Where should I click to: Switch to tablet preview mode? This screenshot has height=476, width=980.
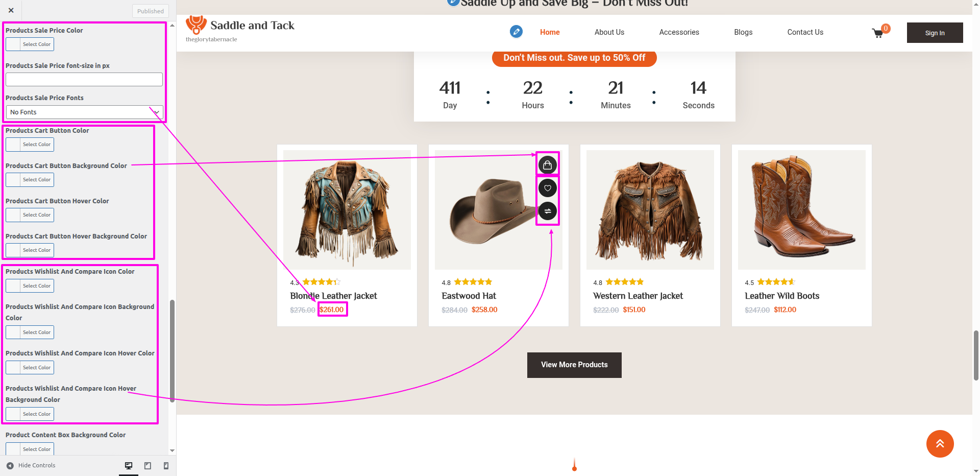(x=148, y=465)
